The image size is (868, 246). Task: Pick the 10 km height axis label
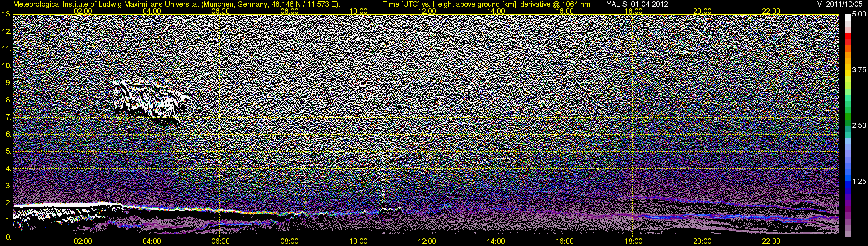click(x=6, y=66)
